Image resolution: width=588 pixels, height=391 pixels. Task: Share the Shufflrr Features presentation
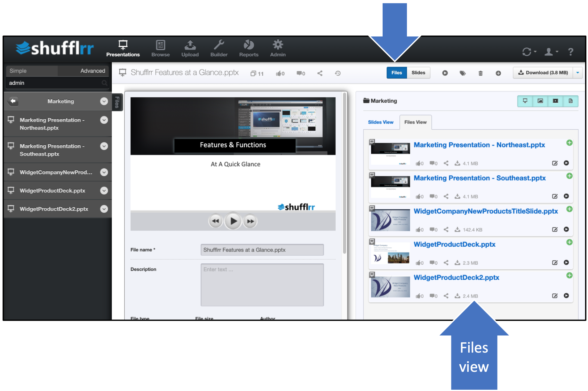pyautogui.click(x=320, y=73)
